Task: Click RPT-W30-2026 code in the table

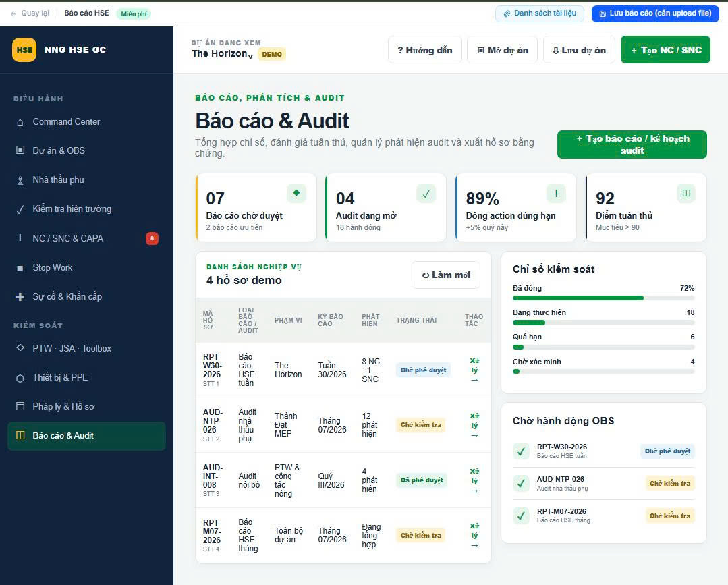Action: point(212,366)
